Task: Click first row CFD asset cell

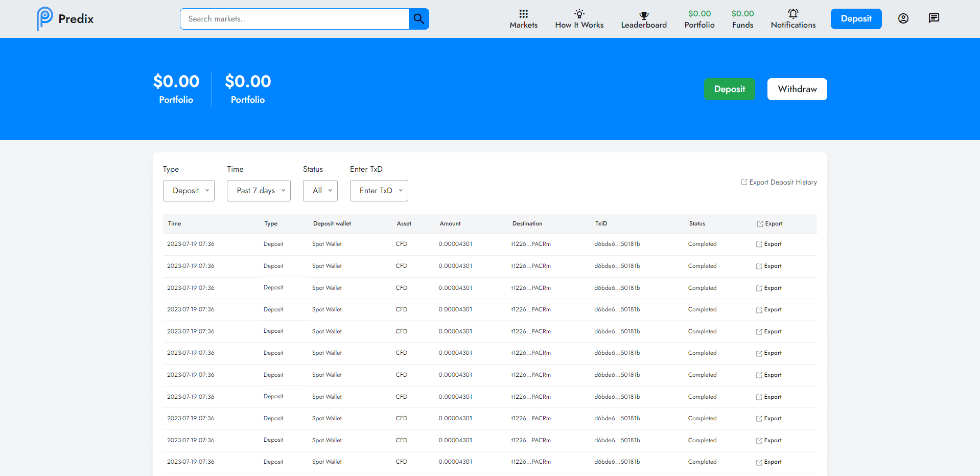Action: (402, 244)
